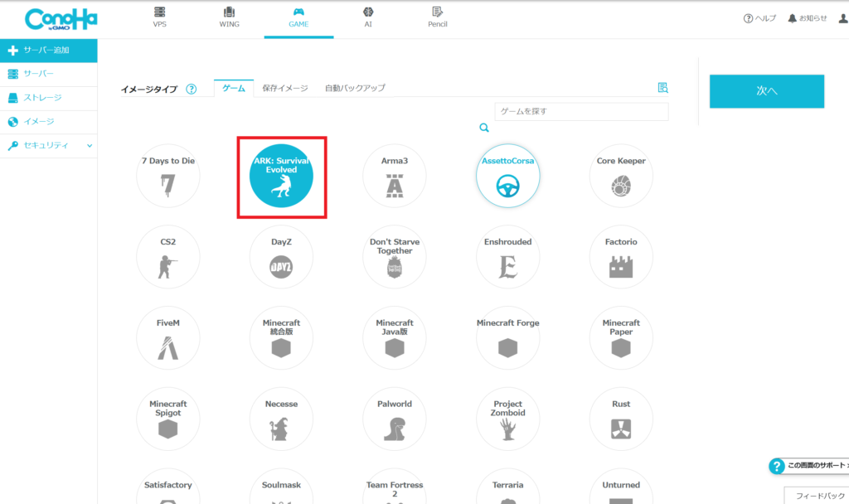849x504 pixels.
Task: Click the サーバー追加 sidebar button
Action: click(48, 51)
